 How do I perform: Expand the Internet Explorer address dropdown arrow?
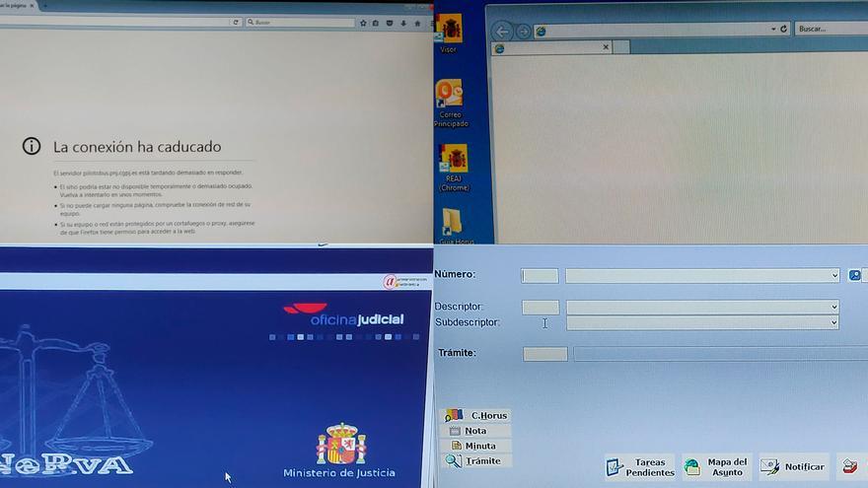pos(773,29)
